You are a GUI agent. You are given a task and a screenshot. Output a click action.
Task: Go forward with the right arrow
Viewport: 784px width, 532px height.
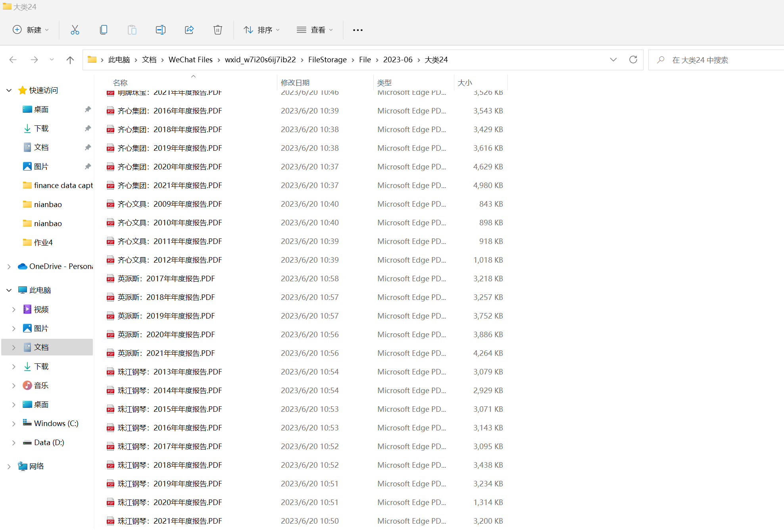click(x=34, y=60)
